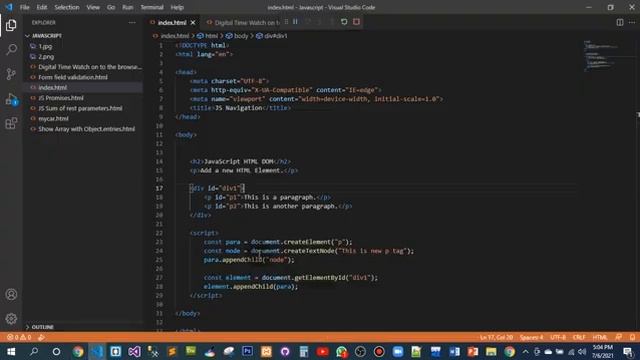This screenshot has width=640, height=360.
Task: Open Explorer panel more actions ellipsis
Action: tap(132, 22)
